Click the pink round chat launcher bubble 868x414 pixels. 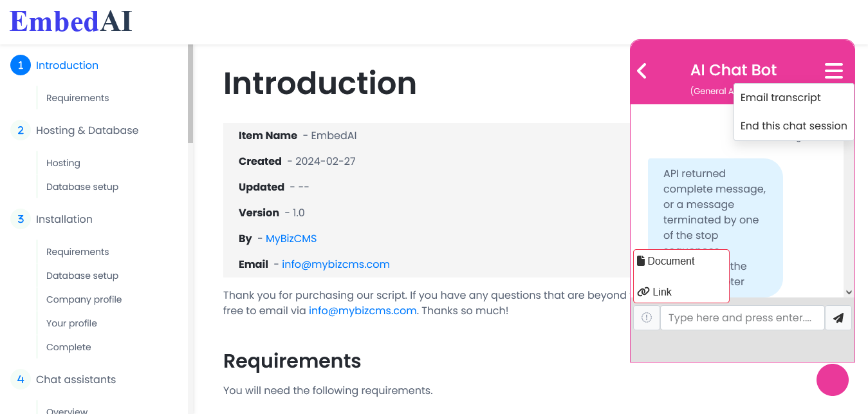coord(833,380)
